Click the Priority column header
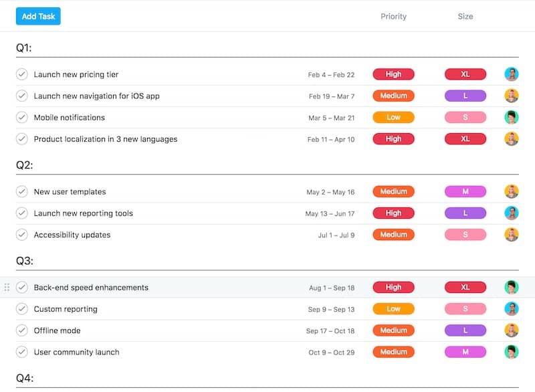Screen dimensions: 535x392 tap(393, 17)
